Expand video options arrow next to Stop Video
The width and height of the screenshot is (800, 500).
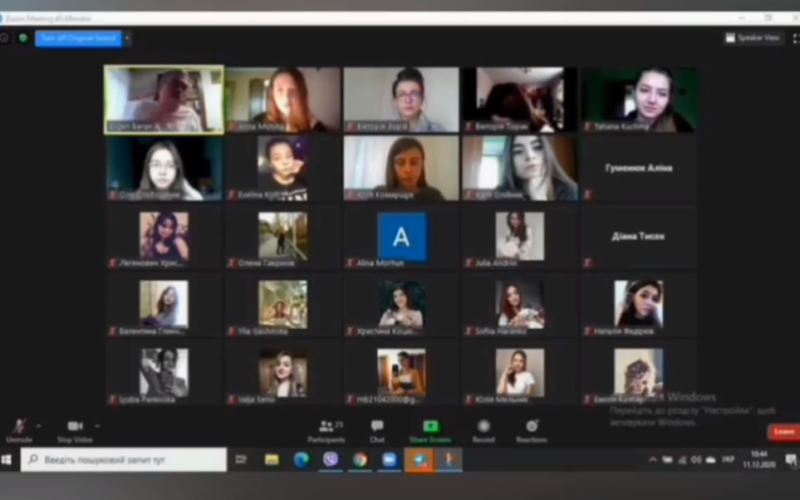96,424
